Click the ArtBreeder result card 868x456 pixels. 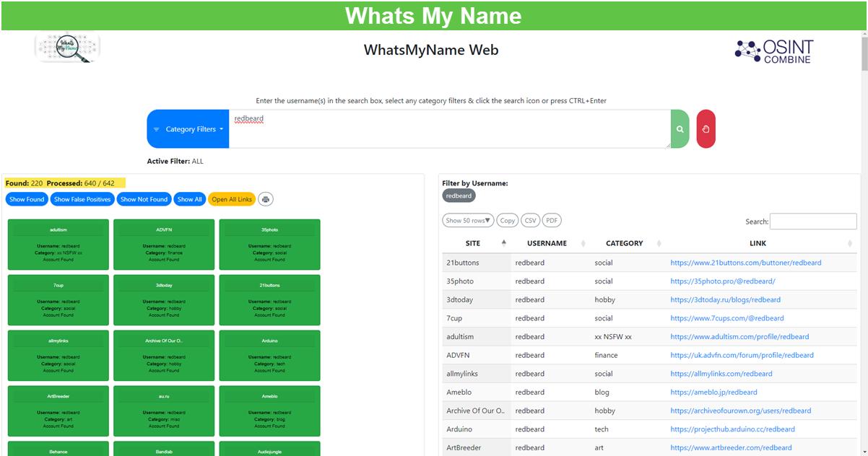[x=58, y=411]
